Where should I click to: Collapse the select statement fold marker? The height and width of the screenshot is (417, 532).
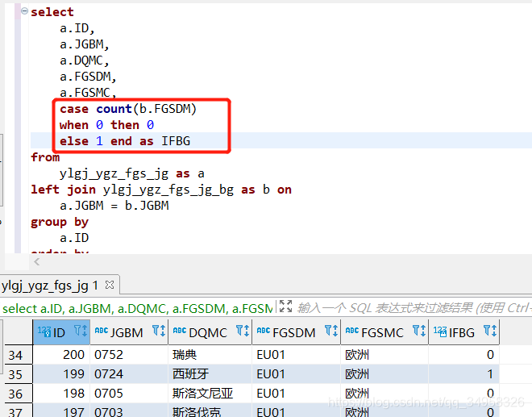(24, 11)
